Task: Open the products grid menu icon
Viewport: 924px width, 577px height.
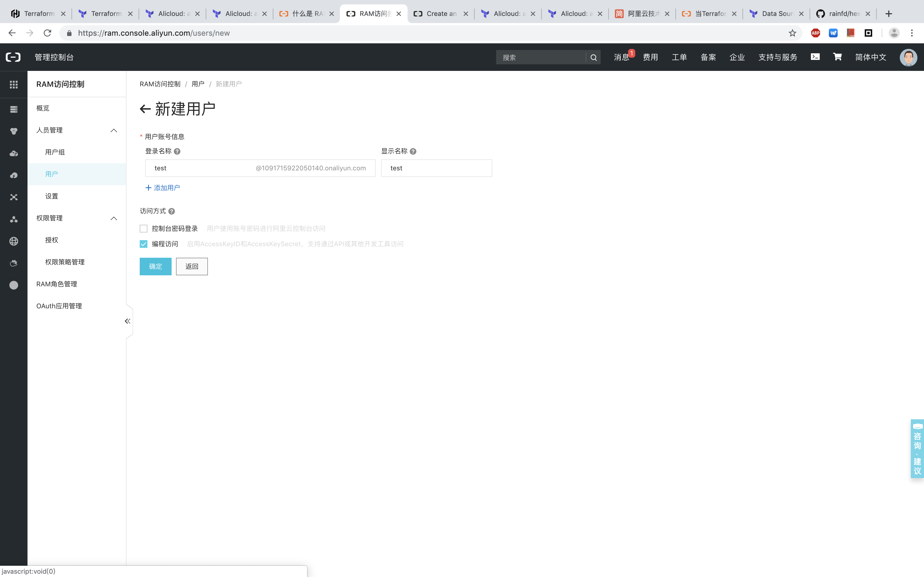Action: pyautogui.click(x=14, y=84)
